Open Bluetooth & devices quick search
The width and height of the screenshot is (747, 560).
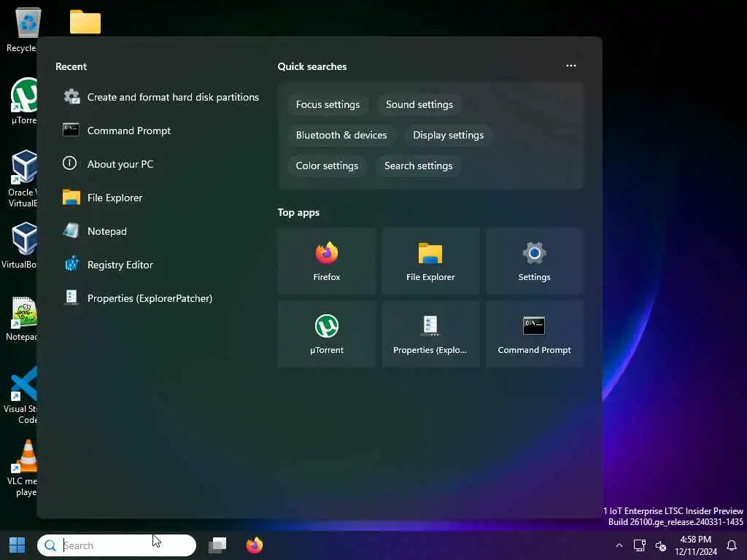click(341, 135)
